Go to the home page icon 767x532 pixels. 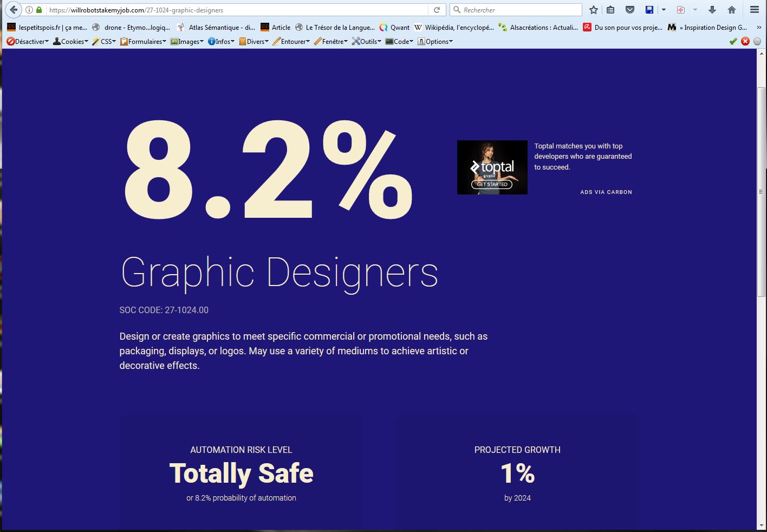click(732, 10)
